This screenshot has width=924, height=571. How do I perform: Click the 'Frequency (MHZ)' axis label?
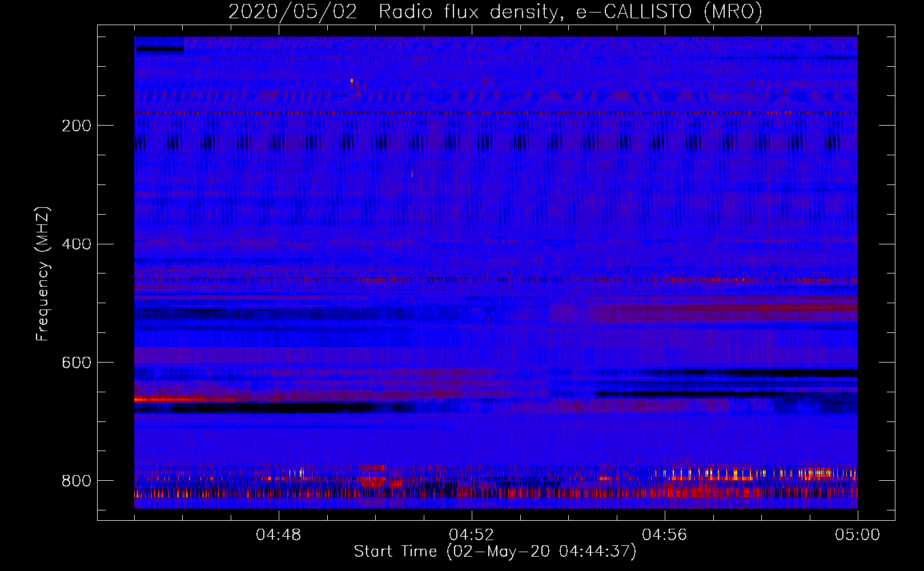click(42, 274)
